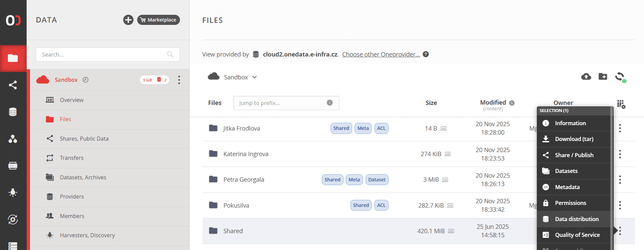Choose Information from selection menu
The height and width of the screenshot is (250, 644).
574,123
